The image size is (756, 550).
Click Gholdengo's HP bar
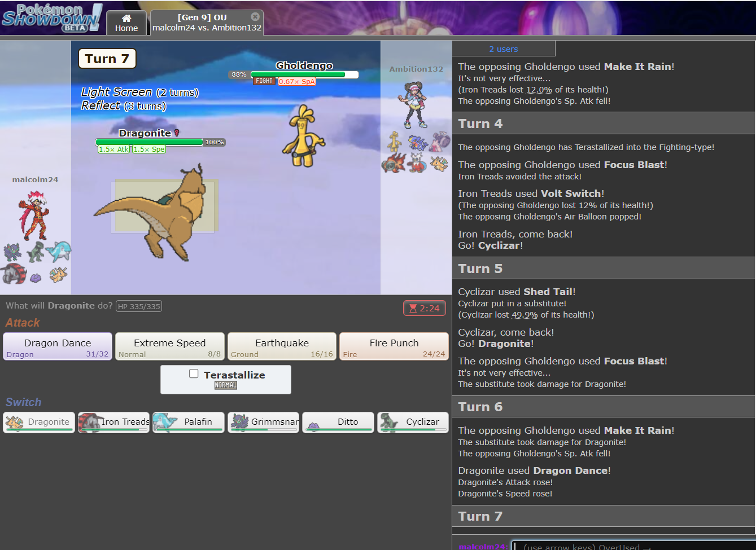(x=304, y=74)
